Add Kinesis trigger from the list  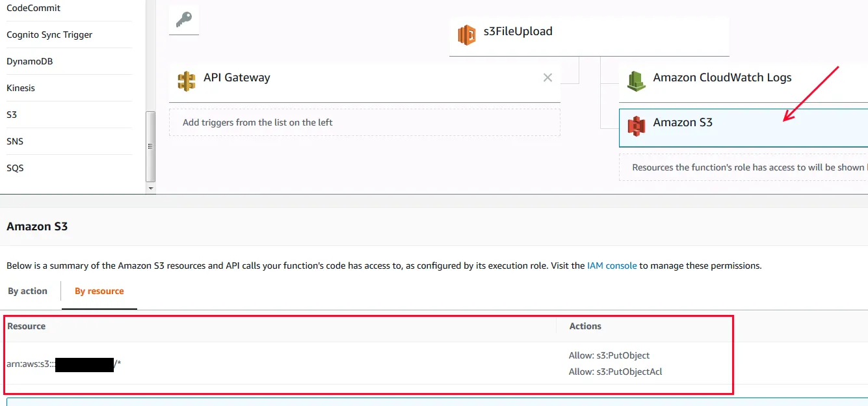point(21,88)
